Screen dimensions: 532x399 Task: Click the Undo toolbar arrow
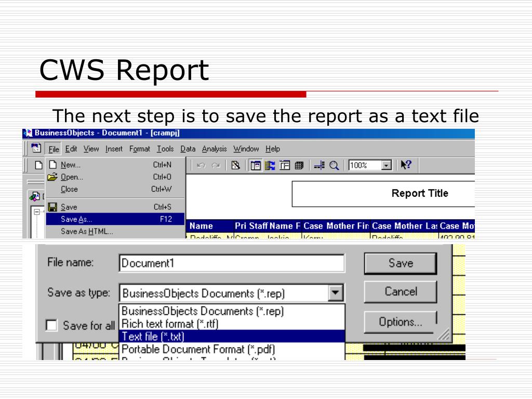(201, 165)
